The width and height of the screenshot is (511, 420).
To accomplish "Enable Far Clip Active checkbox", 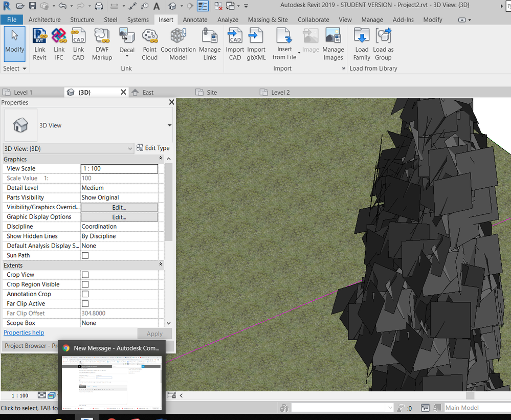I will tap(85, 304).
